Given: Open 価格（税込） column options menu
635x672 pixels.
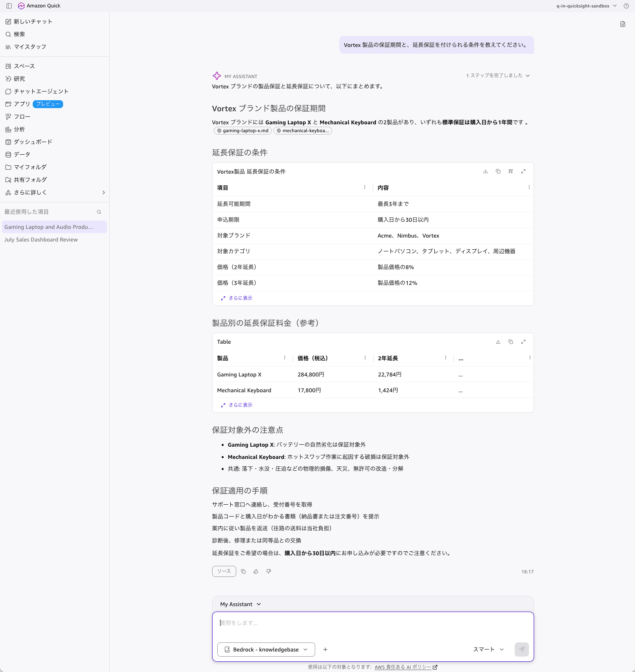Looking at the screenshot, I should (365, 358).
